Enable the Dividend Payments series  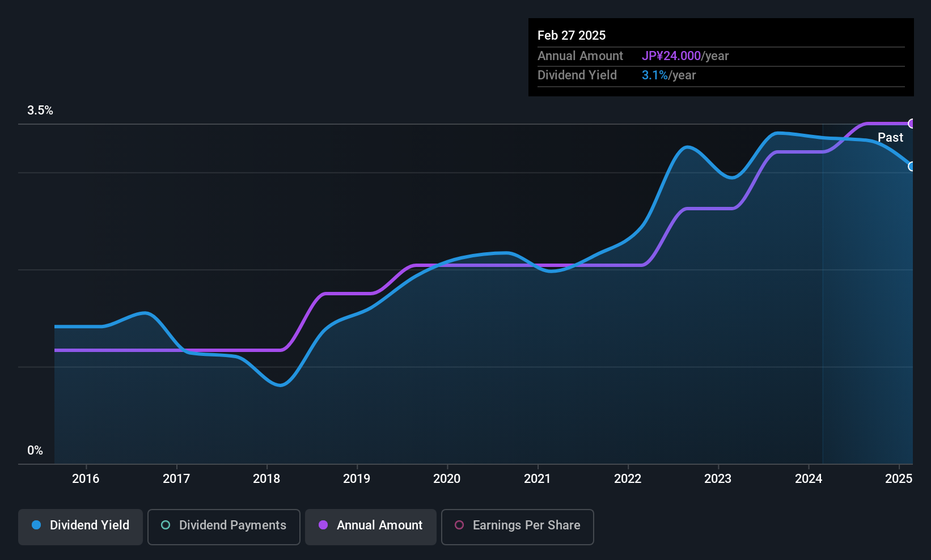224,527
